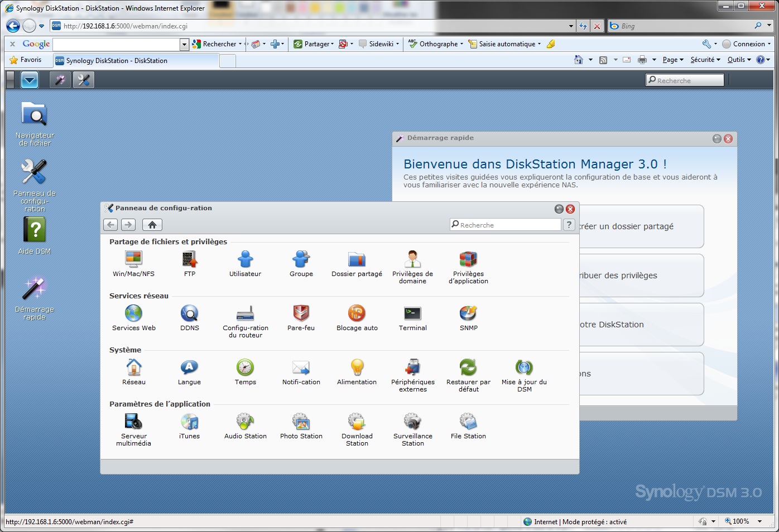The image size is (779, 532).
Task: Expand the Google toolbar search dropdown
Action: [x=184, y=44]
